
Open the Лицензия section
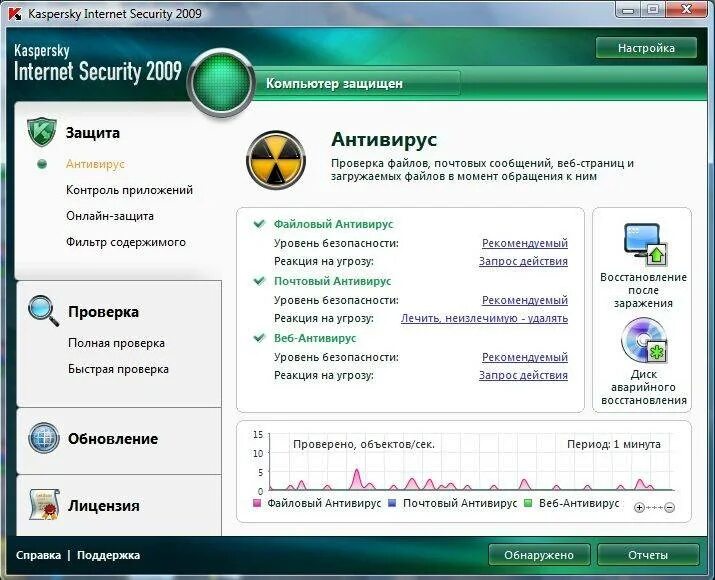[104, 505]
